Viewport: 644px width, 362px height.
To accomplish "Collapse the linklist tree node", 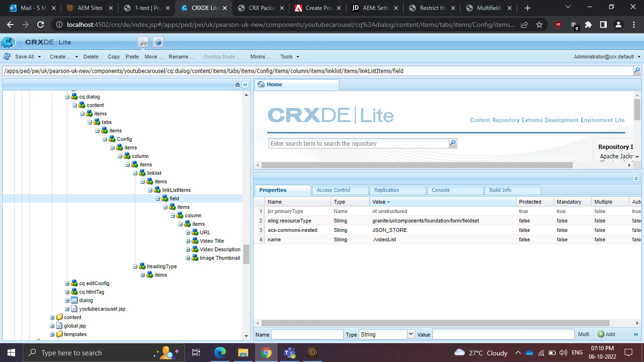I will click(135, 173).
